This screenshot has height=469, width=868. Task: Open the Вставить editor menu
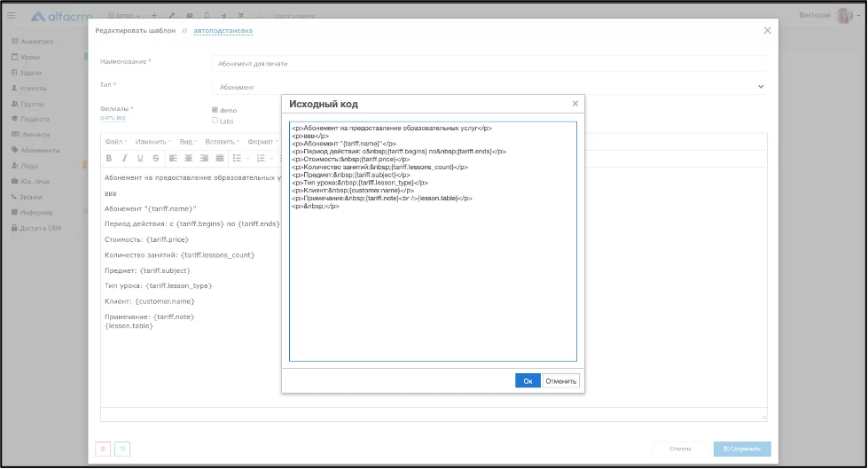(x=222, y=142)
